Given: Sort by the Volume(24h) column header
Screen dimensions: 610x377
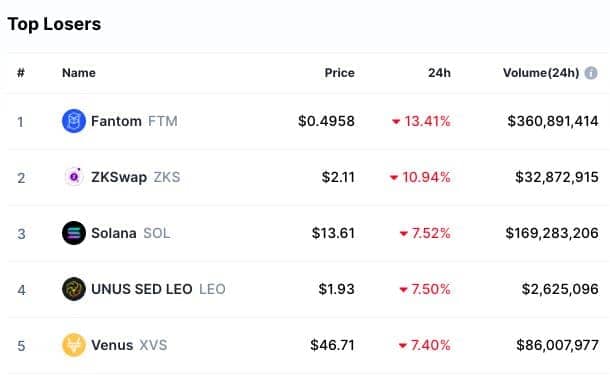Looking at the screenshot, I should point(541,73).
